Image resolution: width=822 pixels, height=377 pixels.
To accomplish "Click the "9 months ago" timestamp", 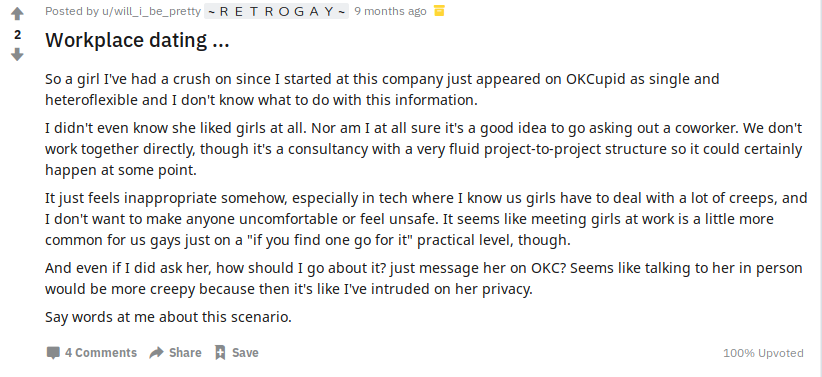I will click(390, 11).
